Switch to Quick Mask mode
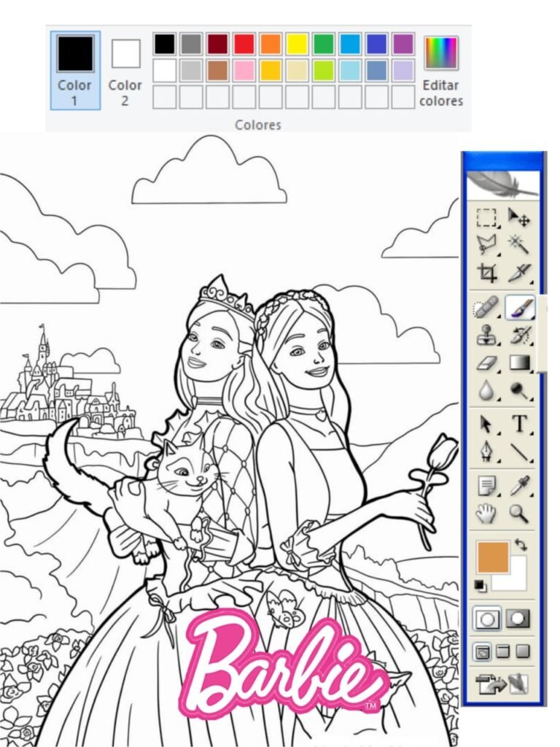 pos(518,619)
